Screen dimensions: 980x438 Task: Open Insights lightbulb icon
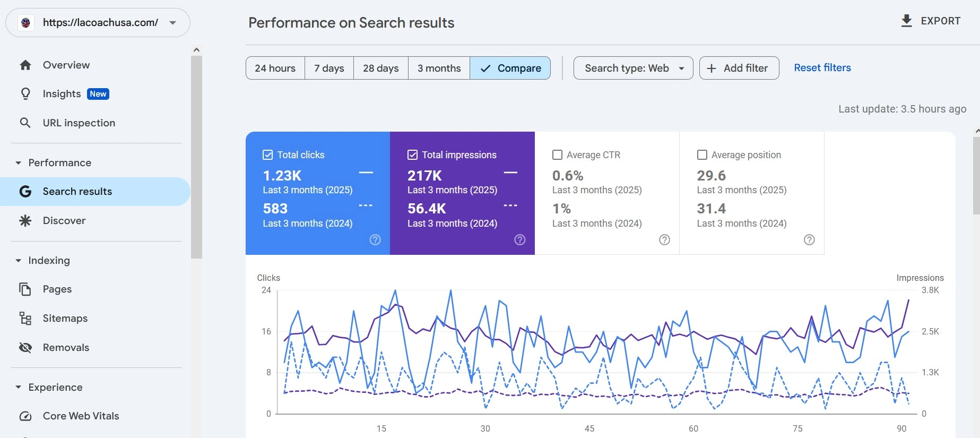point(25,94)
